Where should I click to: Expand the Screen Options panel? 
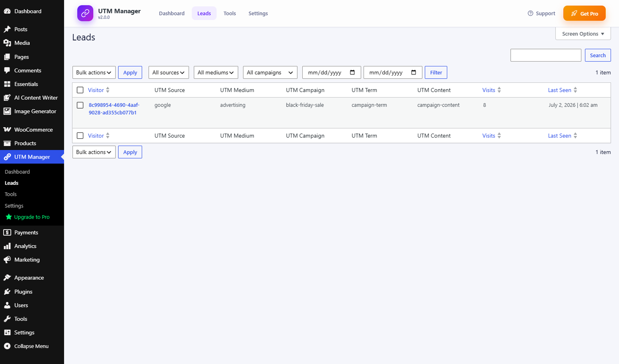(583, 34)
